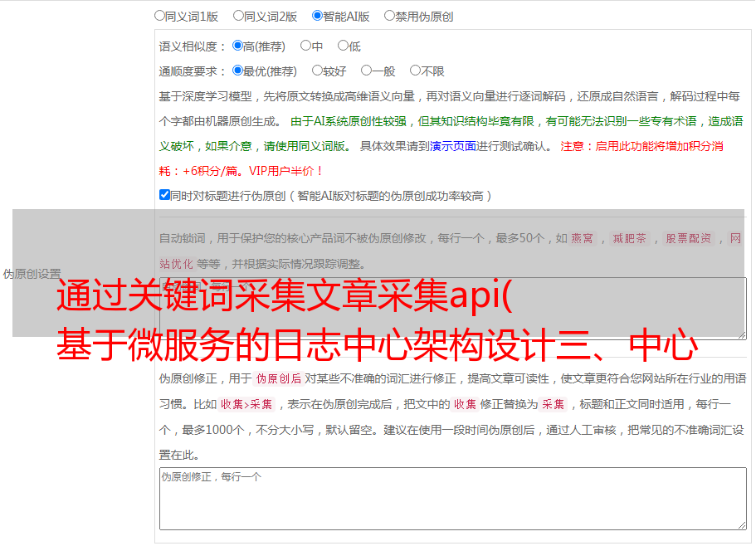
Task: Set 语义相似度 to 中
Action: pos(305,46)
